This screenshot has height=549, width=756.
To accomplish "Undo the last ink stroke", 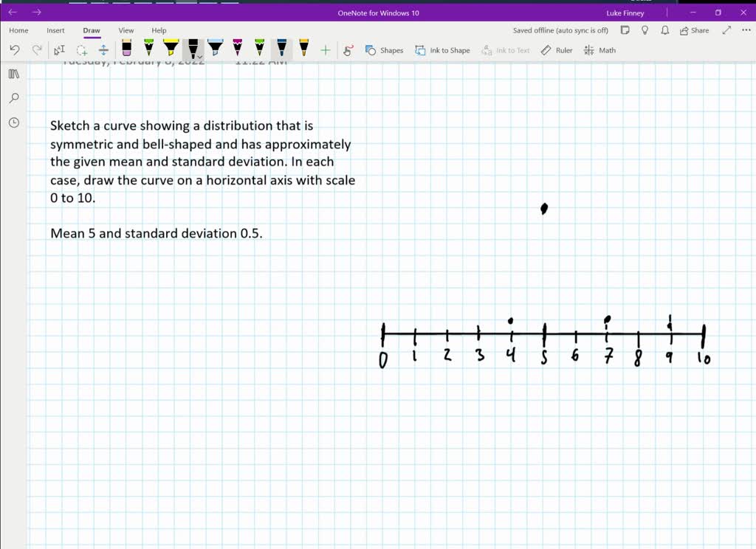I will click(x=15, y=49).
